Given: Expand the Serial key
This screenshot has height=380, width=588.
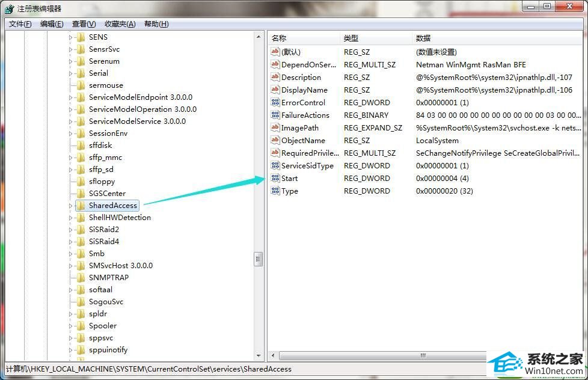Looking at the screenshot, I should point(70,73).
